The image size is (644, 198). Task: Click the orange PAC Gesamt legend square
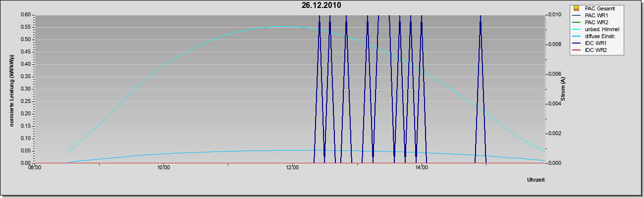(x=576, y=8)
